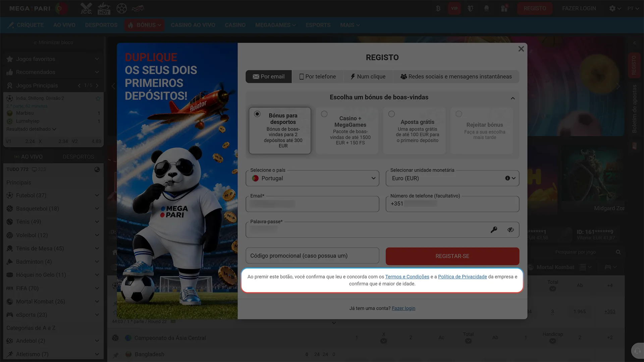Viewport: 644px width, 362px height.
Task: Close the Registo dialog
Action: (521, 49)
